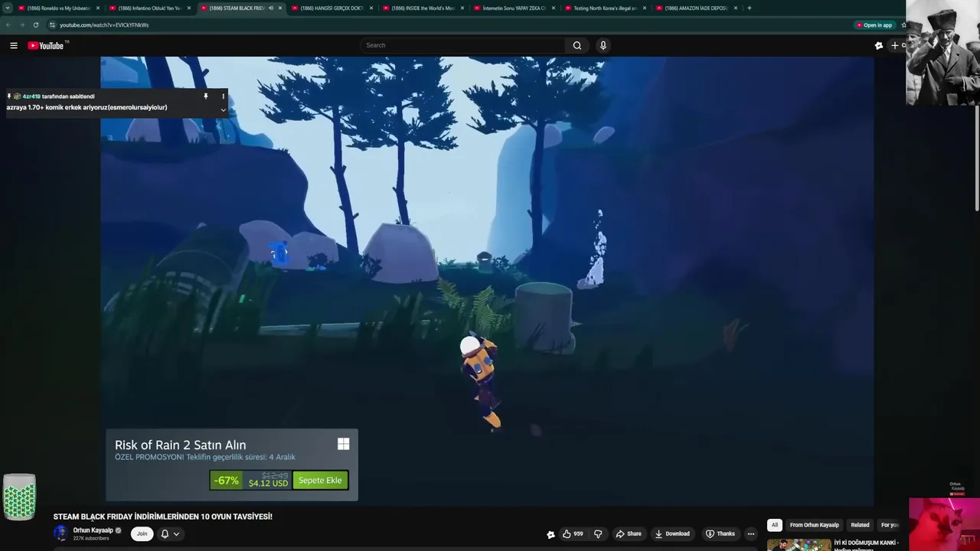Click Open in app button
Screen dimensions: 980x551
coord(874,25)
